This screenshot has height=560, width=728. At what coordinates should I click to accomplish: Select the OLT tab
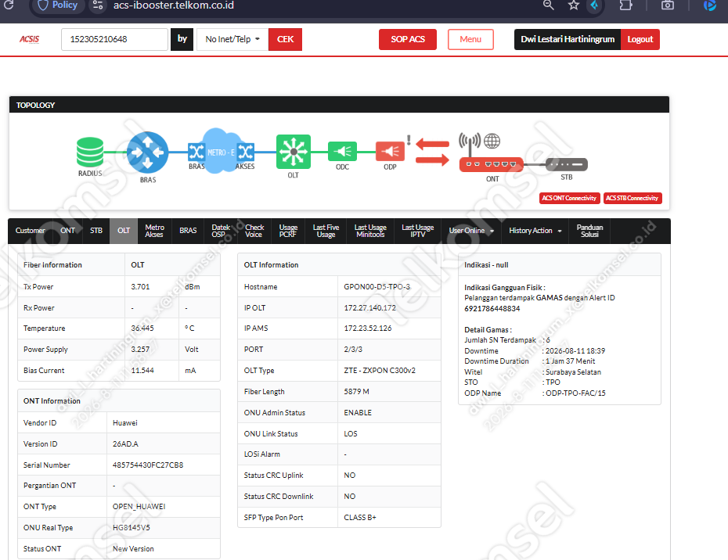(124, 231)
